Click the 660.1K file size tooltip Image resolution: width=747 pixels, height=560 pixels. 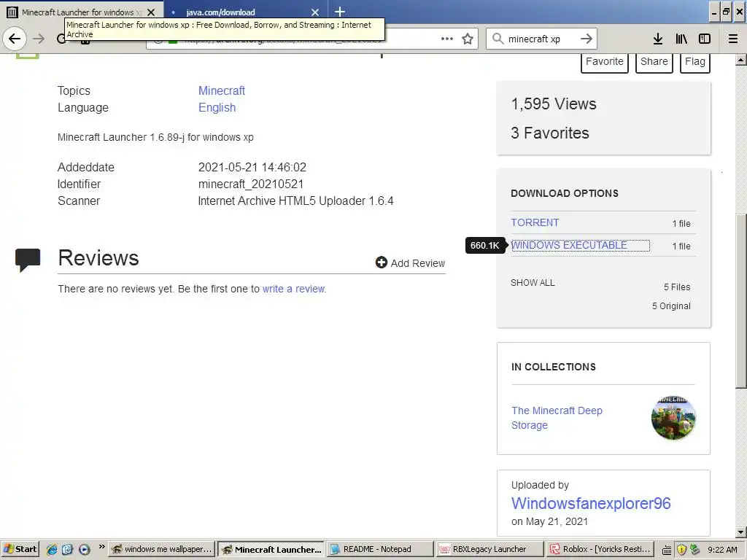tap(484, 245)
